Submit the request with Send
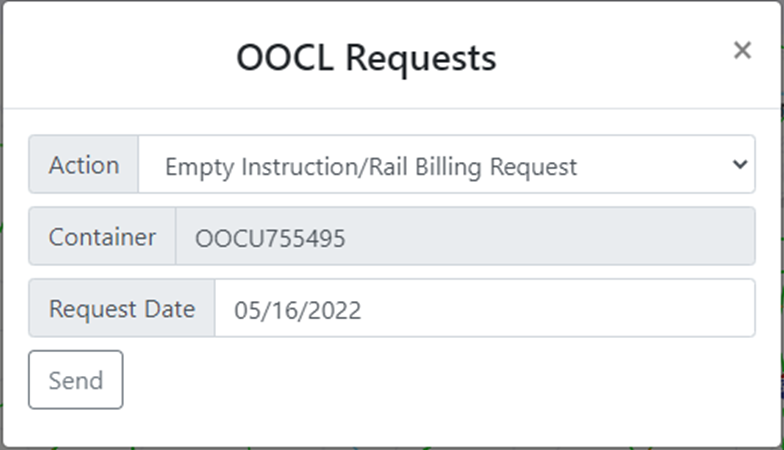 (x=76, y=380)
